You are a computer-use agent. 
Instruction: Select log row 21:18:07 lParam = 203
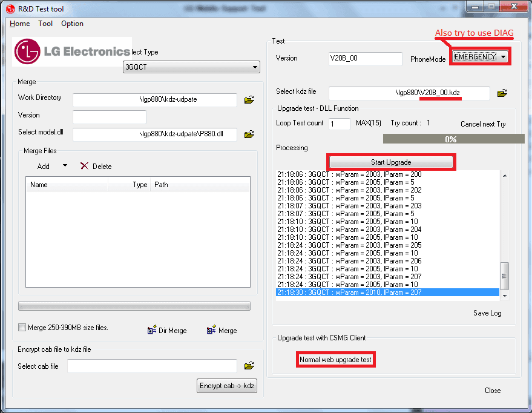pos(387,206)
